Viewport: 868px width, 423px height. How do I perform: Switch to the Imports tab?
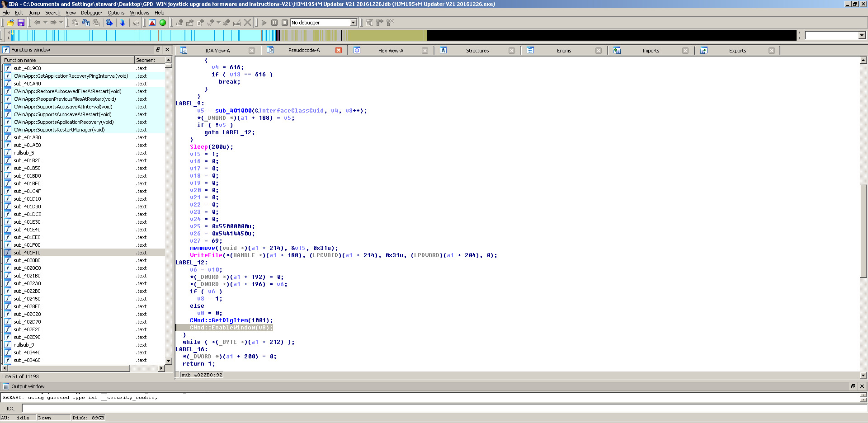tap(651, 51)
